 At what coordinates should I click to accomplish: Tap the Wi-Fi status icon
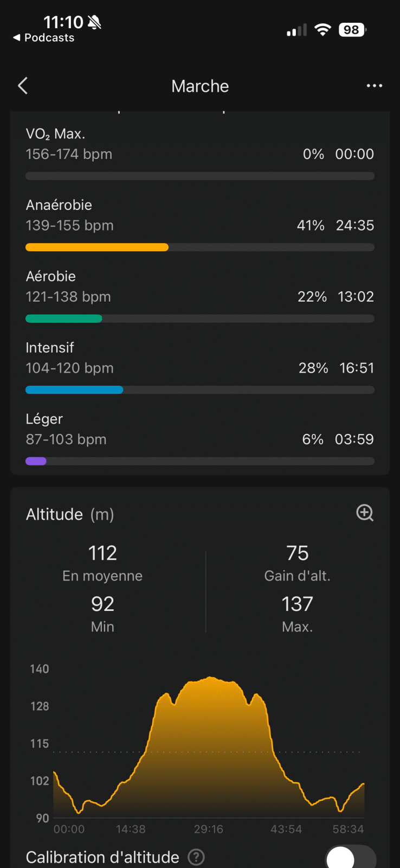click(x=322, y=30)
